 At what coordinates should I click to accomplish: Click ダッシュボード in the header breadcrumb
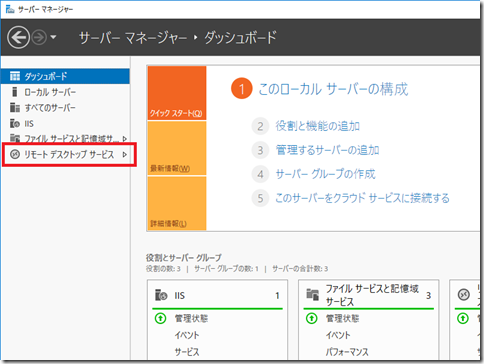(240, 37)
